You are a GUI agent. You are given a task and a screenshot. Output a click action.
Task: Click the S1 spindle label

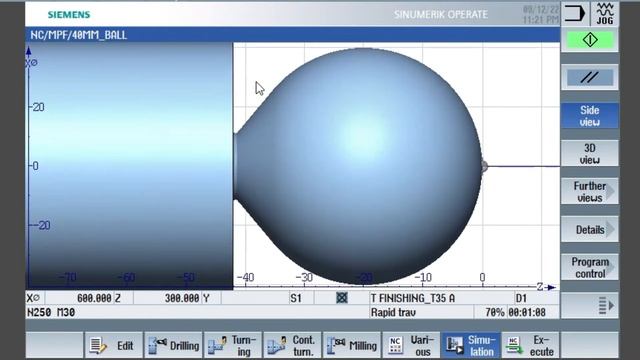tap(296, 298)
